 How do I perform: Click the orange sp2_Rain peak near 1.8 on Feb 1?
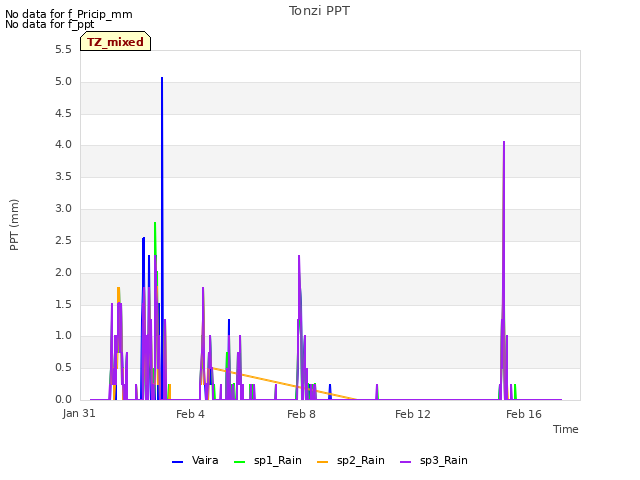coord(118,288)
